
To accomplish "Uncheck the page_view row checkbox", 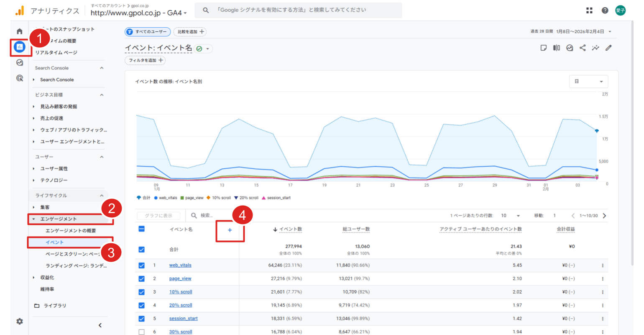I will pyautogui.click(x=141, y=279).
